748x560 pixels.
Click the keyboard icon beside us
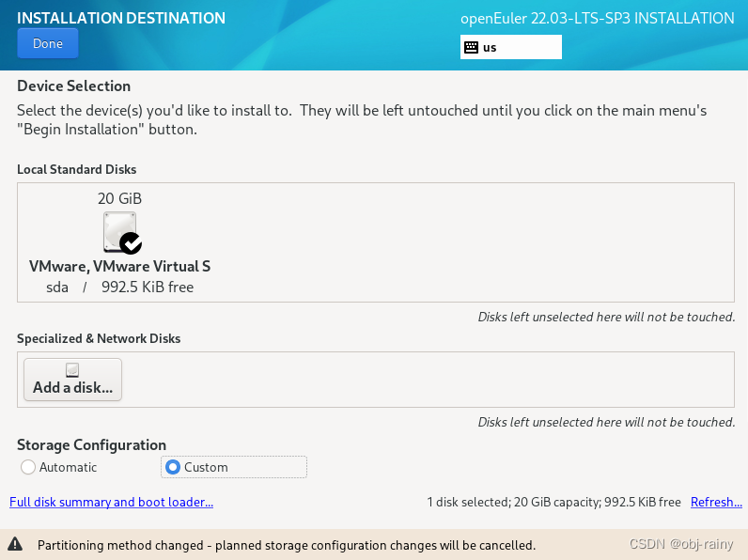point(472,47)
